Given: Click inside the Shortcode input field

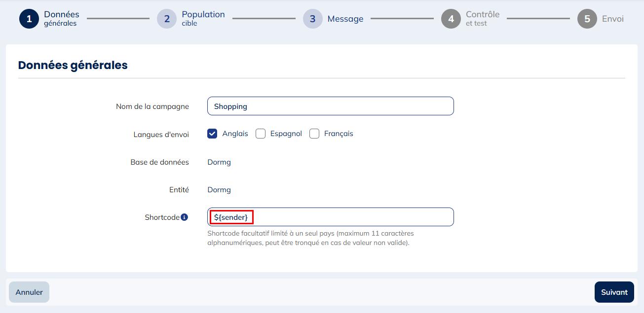Looking at the screenshot, I should coord(345,217).
